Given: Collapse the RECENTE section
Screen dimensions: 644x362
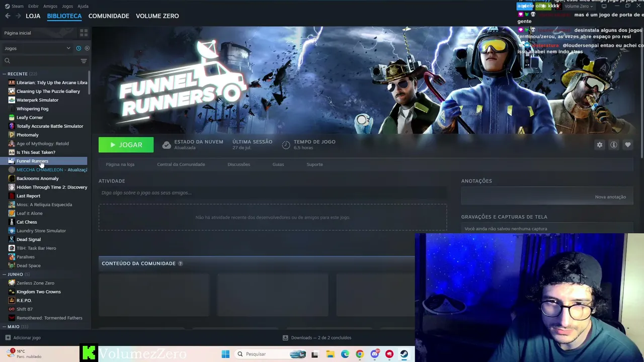Looking at the screenshot, I should [4, 74].
